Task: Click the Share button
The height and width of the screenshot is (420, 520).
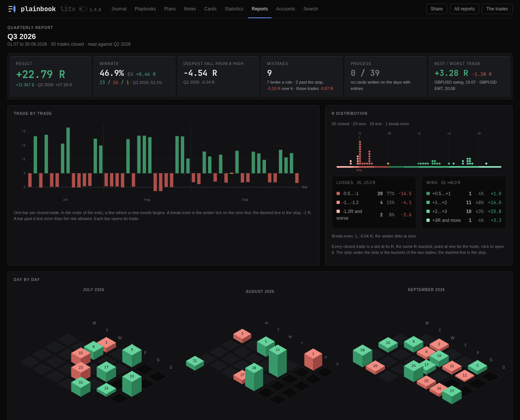Action: tap(436, 9)
